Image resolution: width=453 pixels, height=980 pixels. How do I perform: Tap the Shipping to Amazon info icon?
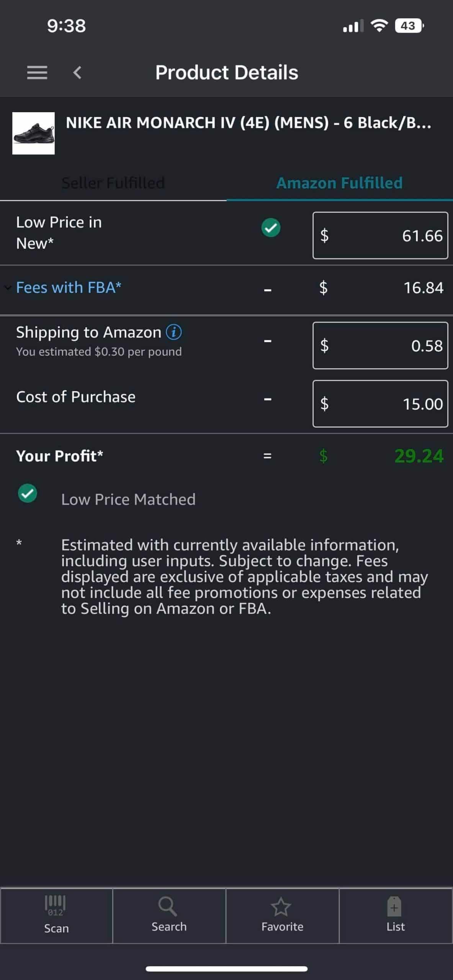click(x=174, y=332)
